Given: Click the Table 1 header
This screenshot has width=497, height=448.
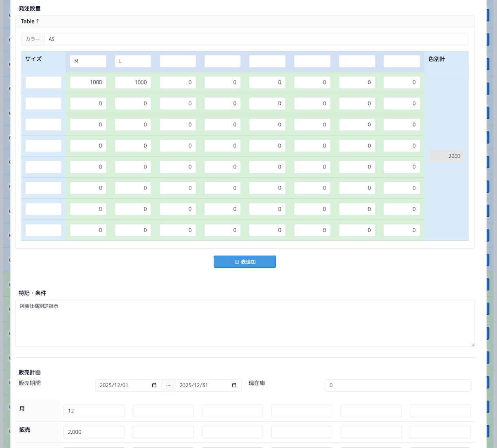Looking at the screenshot, I should [x=245, y=21].
